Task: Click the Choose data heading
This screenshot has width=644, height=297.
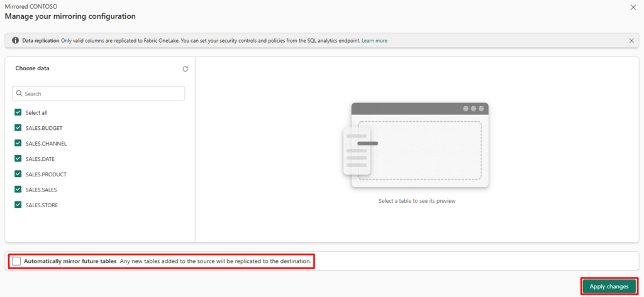Action: 33,68
